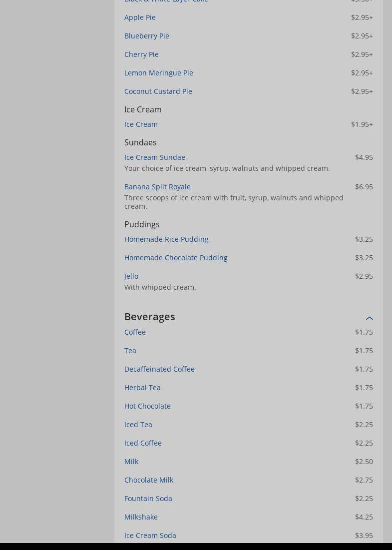Screen dimensions: 392x550
Task: Select Hot Chocolate
Action: (x=147, y=406)
